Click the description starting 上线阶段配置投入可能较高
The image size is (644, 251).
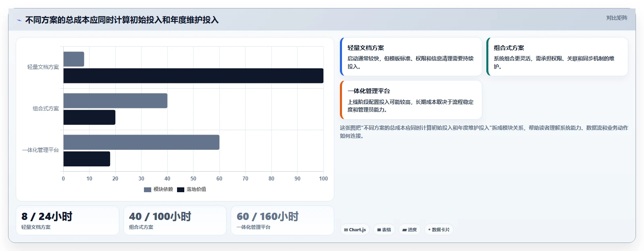click(411, 106)
